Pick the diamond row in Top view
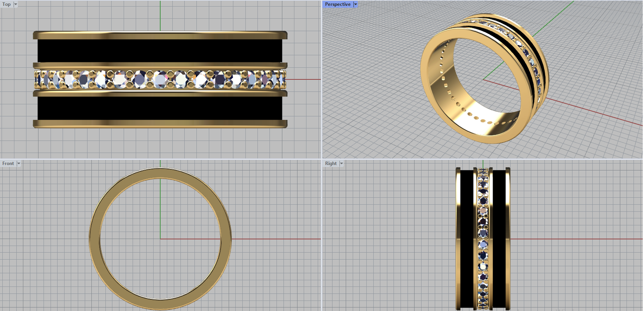The height and width of the screenshot is (311, 644). (x=160, y=79)
